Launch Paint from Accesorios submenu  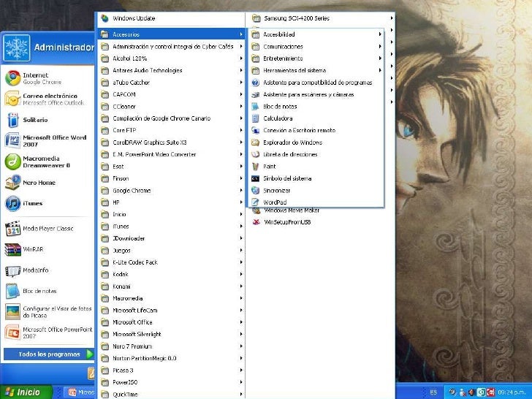tap(270, 167)
